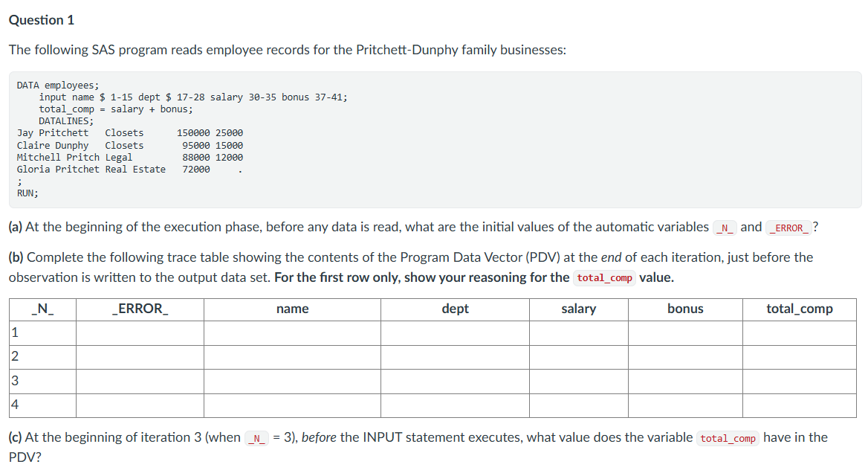Viewport: 868px width, 473px height.
Task: Click the input statement code line
Action: click(x=193, y=97)
